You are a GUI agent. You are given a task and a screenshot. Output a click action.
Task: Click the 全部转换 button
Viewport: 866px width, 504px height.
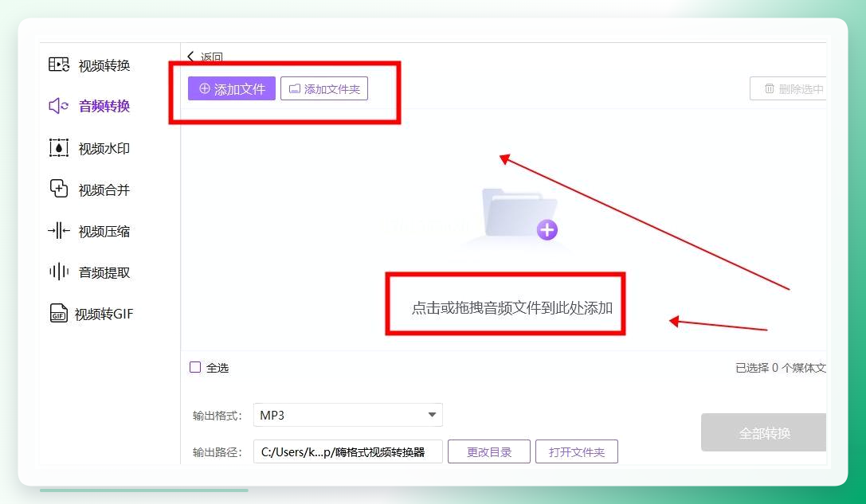[764, 433]
